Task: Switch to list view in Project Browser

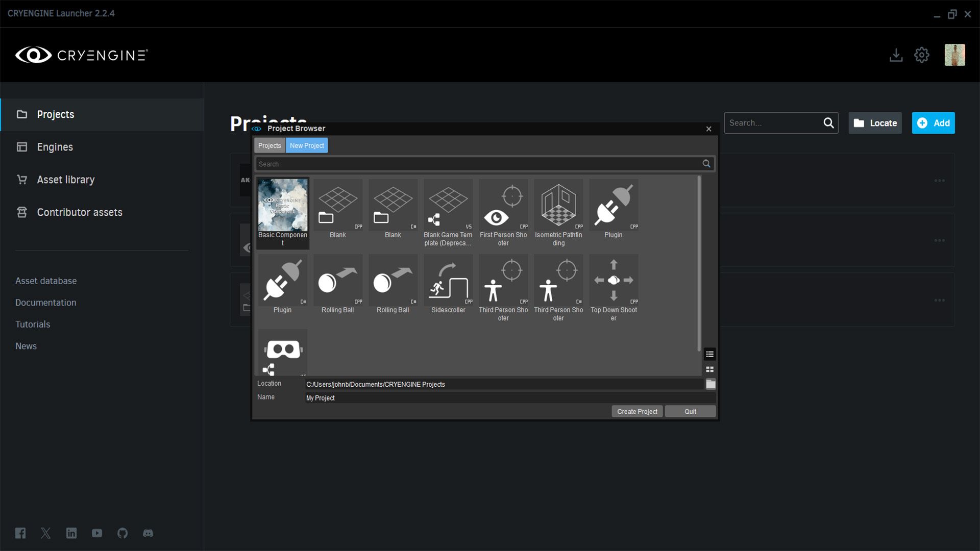Action: tap(709, 354)
